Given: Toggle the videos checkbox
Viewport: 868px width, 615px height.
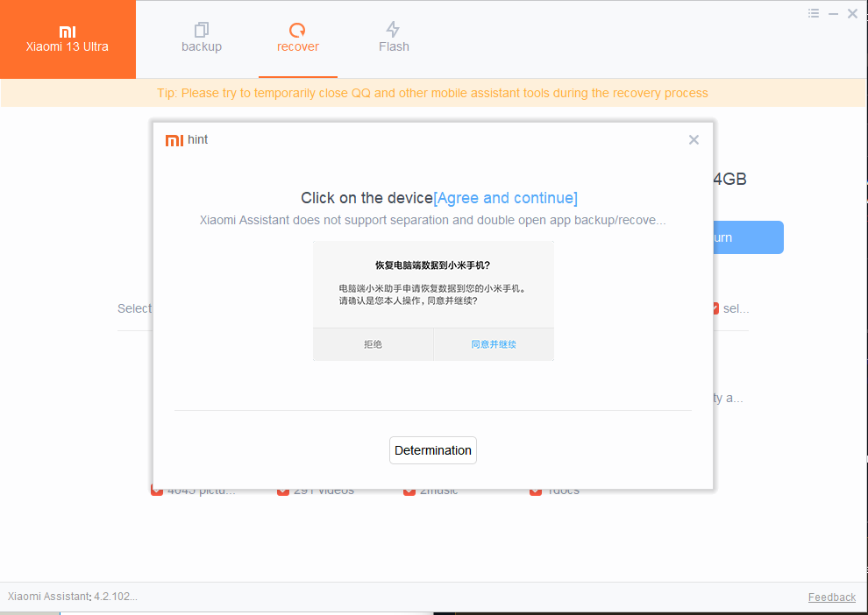Looking at the screenshot, I should (283, 491).
